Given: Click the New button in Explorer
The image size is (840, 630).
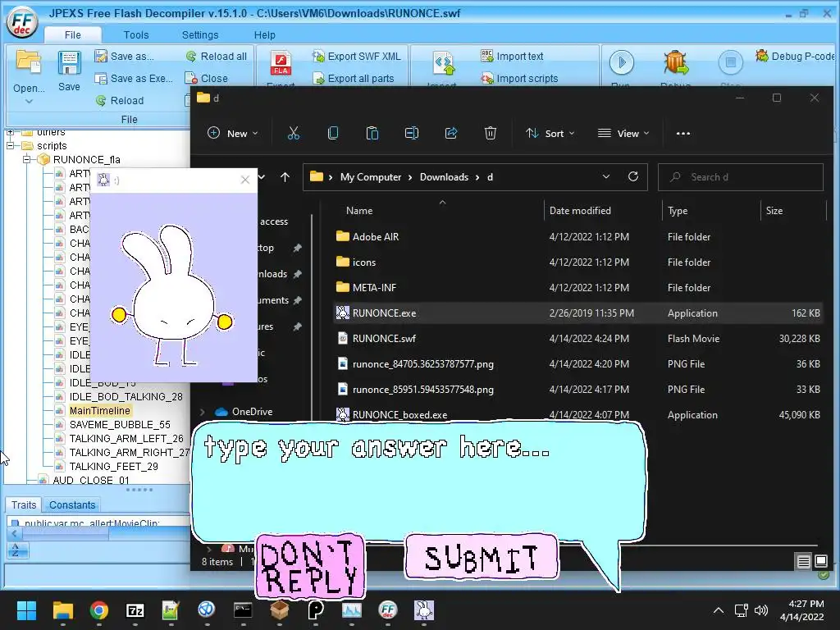Looking at the screenshot, I should (x=232, y=134).
